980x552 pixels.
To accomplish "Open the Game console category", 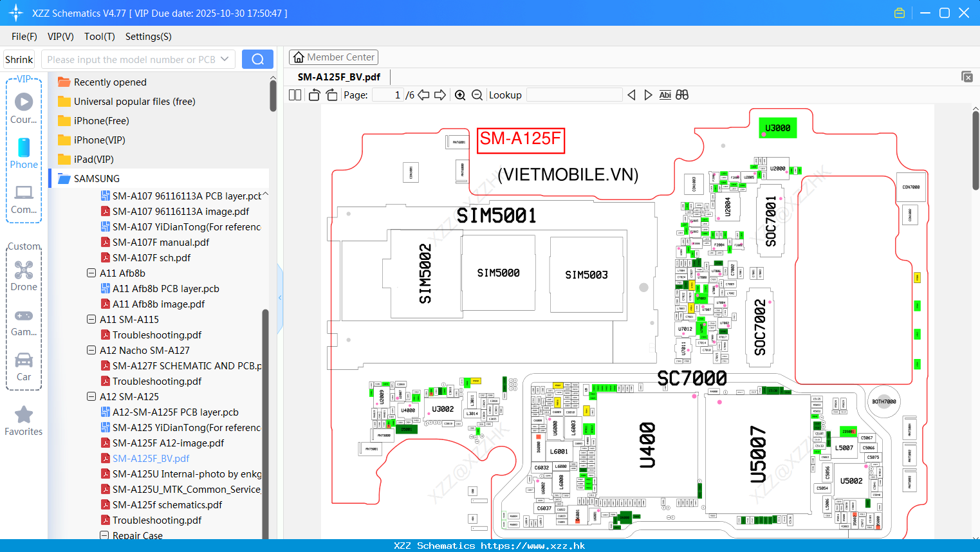I will pyautogui.click(x=24, y=322).
